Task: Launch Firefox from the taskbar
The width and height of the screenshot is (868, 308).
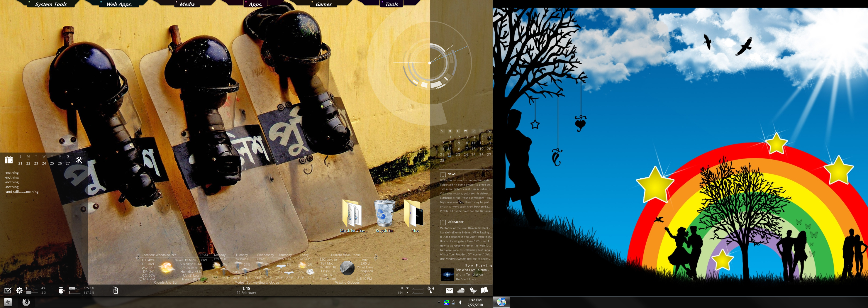Action: (26, 302)
